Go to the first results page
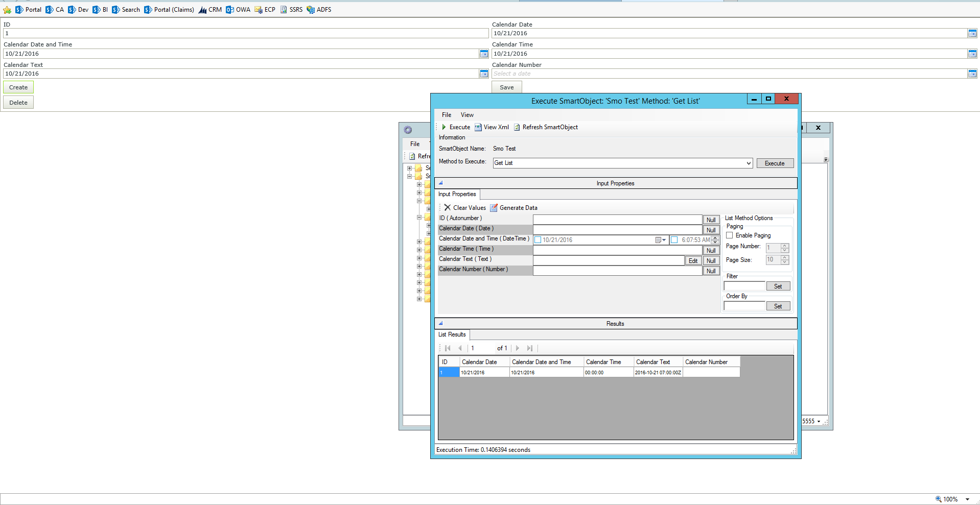 coord(448,348)
